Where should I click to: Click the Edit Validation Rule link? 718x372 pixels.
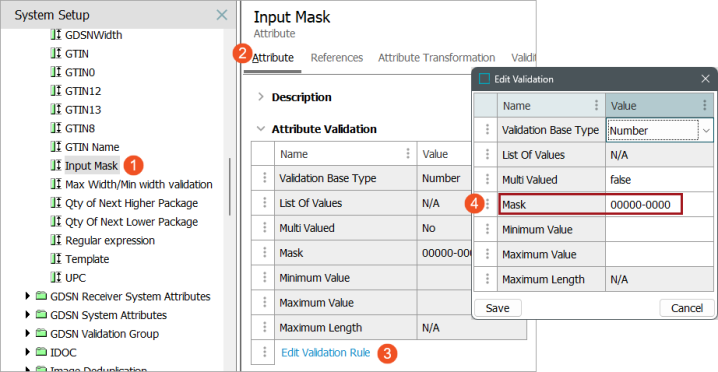coord(326,353)
